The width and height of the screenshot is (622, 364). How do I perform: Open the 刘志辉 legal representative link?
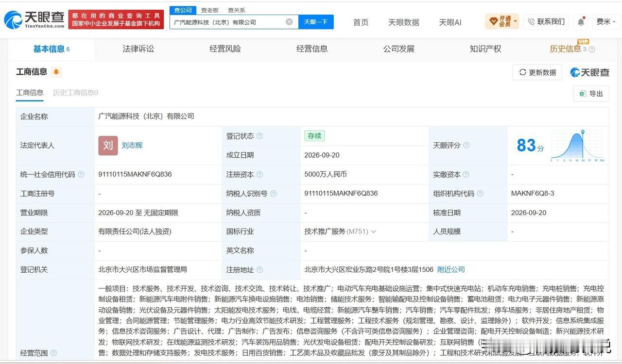click(x=132, y=145)
